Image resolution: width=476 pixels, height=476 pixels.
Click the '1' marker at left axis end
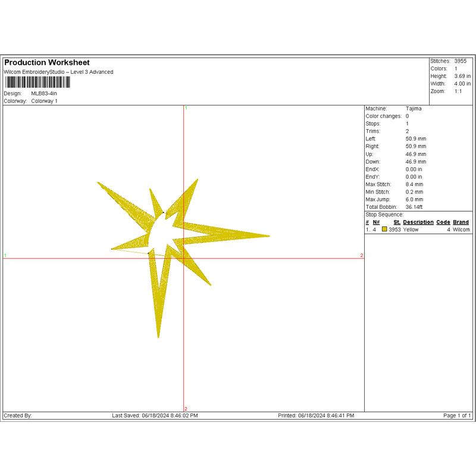coord(5,255)
